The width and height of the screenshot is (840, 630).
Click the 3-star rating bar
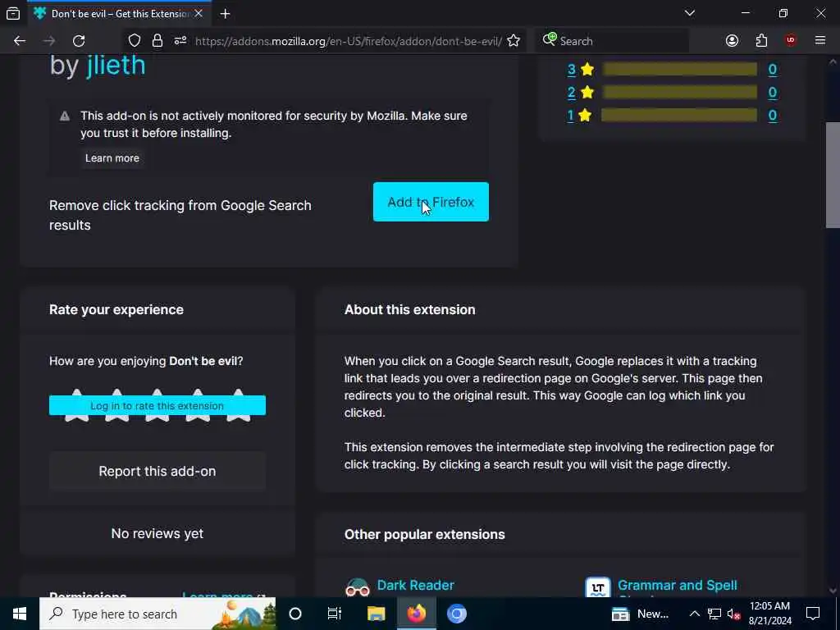(x=679, y=69)
